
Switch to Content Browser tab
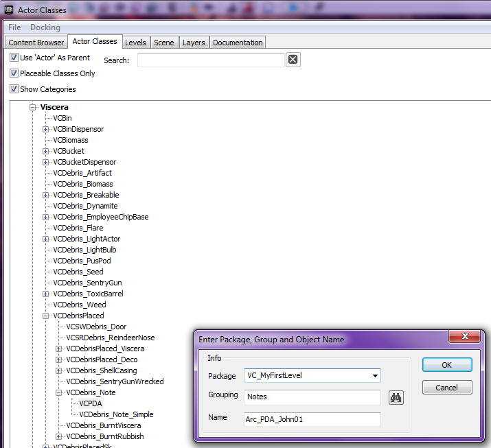(36, 43)
